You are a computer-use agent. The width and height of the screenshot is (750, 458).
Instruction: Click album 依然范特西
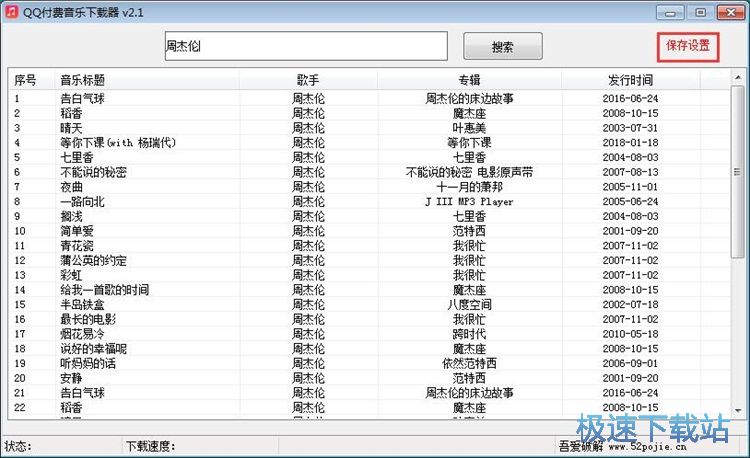click(469, 363)
